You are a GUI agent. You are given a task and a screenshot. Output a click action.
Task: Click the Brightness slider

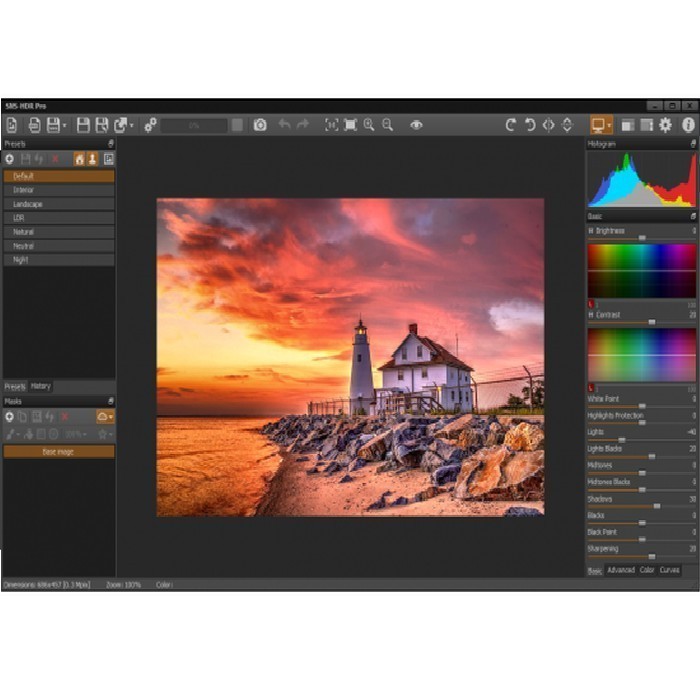click(642, 238)
